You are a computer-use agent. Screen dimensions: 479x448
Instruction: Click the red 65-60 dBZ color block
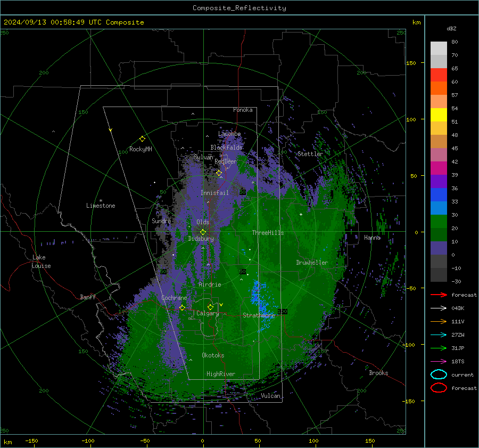439,75
